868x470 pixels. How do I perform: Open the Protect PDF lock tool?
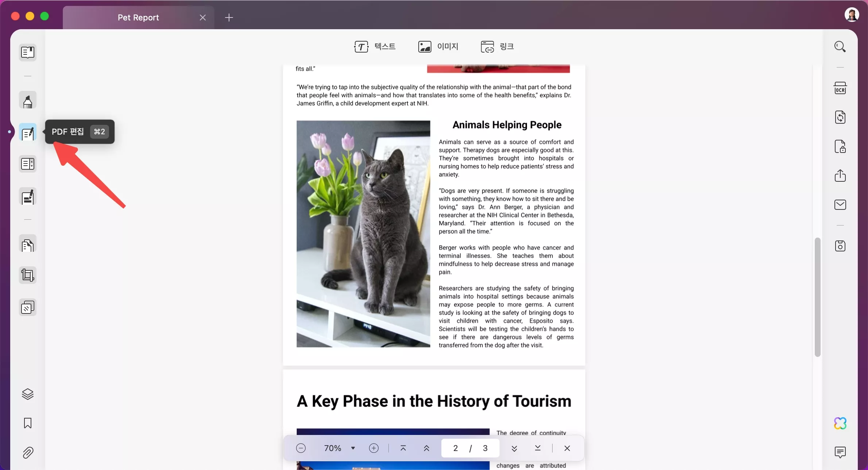pos(840,147)
